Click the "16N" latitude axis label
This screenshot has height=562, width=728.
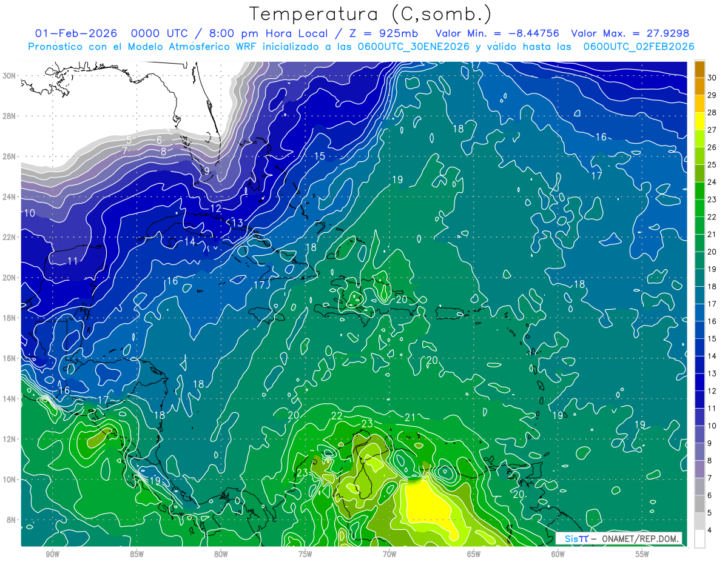(x=10, y=358)
